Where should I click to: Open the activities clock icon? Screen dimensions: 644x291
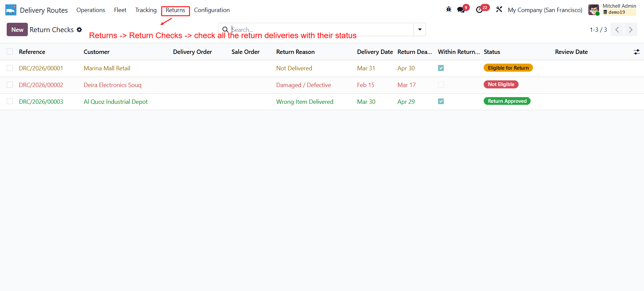pos(479,10)
